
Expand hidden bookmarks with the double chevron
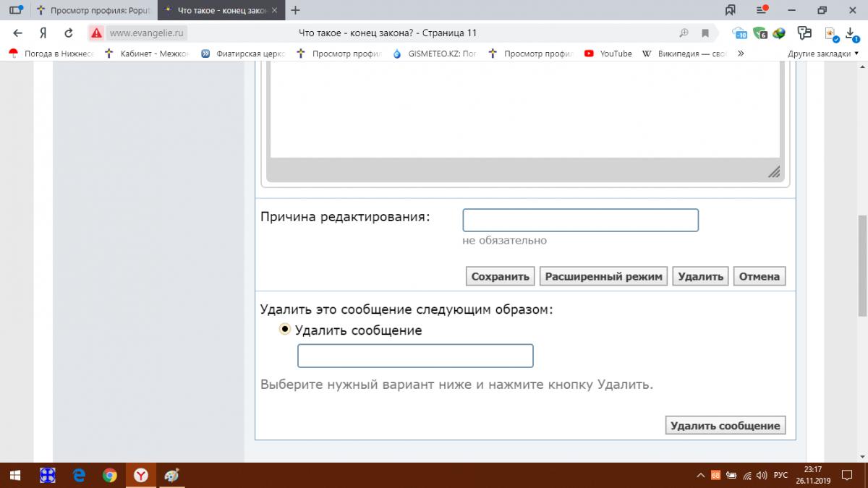coord(739,53)
